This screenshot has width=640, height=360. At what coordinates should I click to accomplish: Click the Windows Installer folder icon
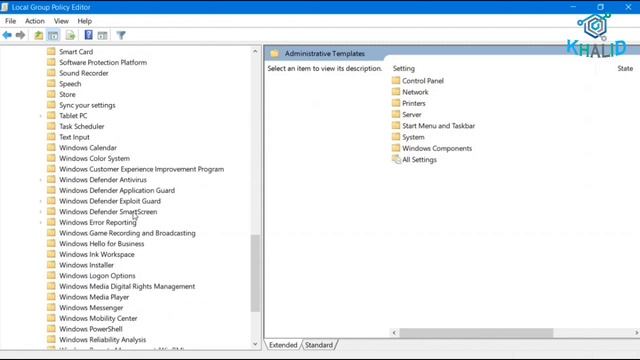click(51, 264)
